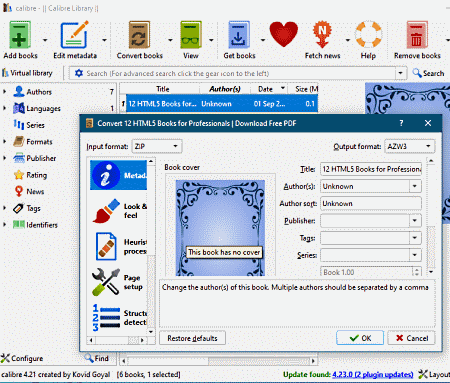Click the OK button
This screenshot has width=450, height=383.
(x=360, y=338)
